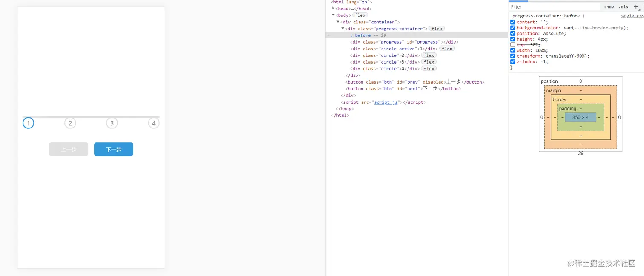644x276 pixels.
Task: Click flex badge on circle 2 row
Action: (429, 55)
